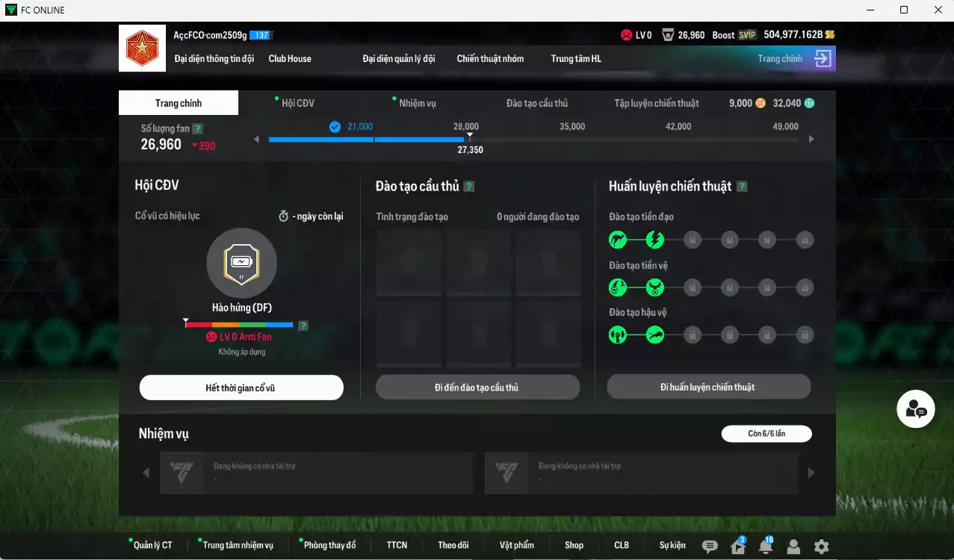The height and width of the screenshot is (560, 954).
Task: Open the notifications bell icon
Action: (766, 547)
